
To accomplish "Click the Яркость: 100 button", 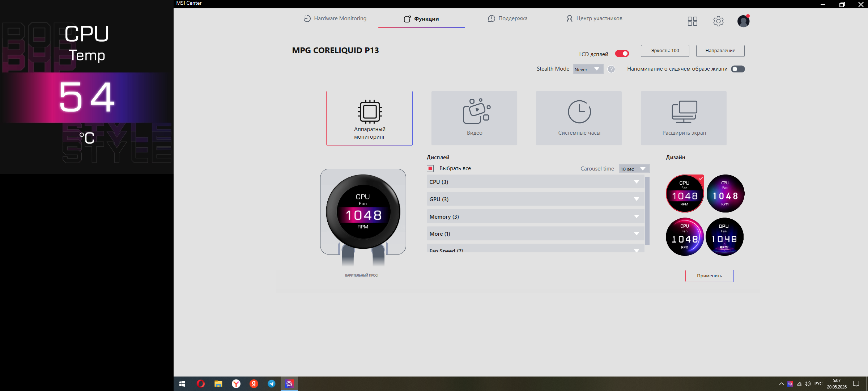I will (x=665, y=51).
